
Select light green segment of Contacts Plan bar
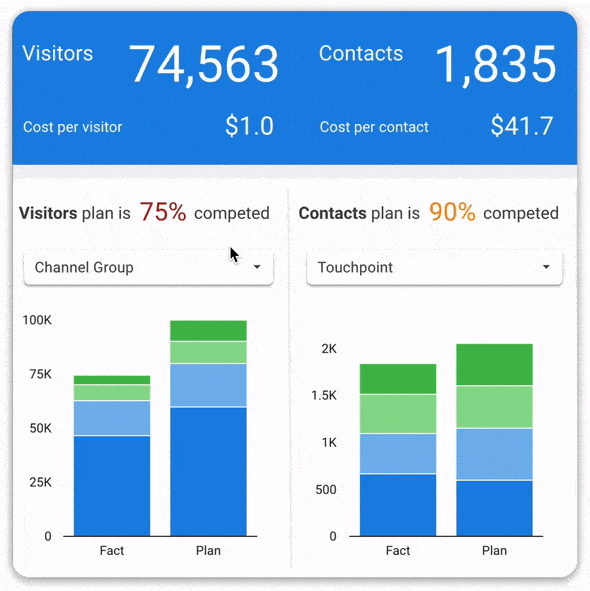495,407
